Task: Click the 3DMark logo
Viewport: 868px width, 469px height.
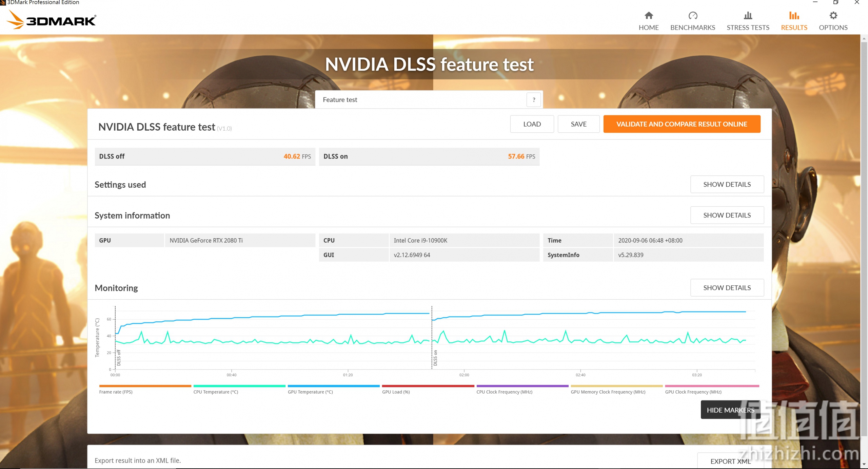Action: 51,20
